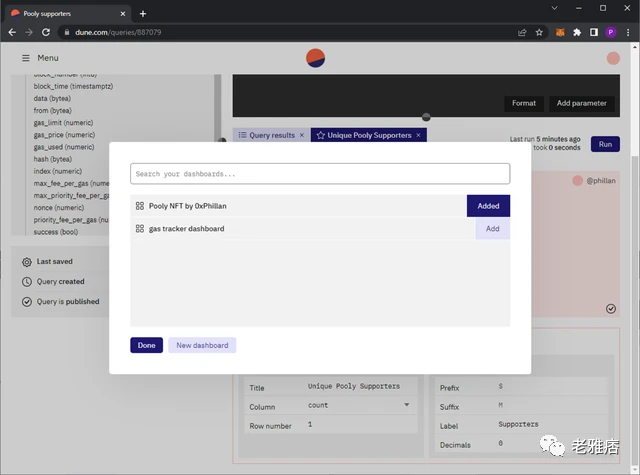Screen dimensions: 640x475
Task: Click gas_price (numeric) column
Action: point(64,135)
